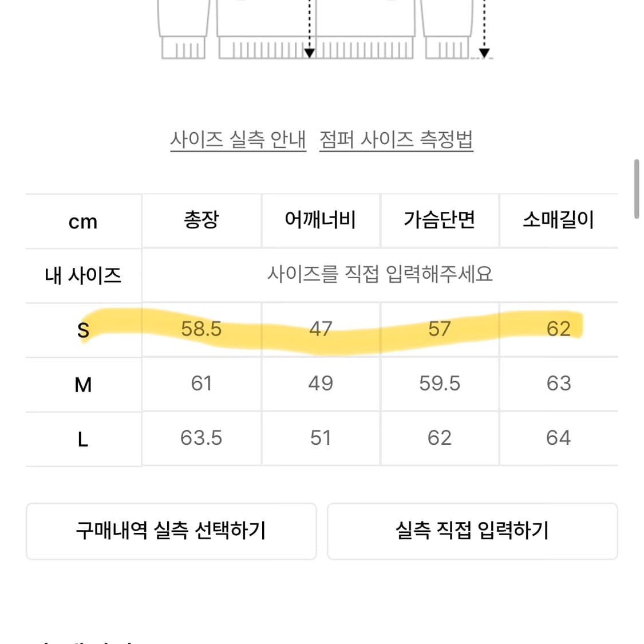Select the M size row
The width and height of the screenshot is (644, 644).
[83, 384]
